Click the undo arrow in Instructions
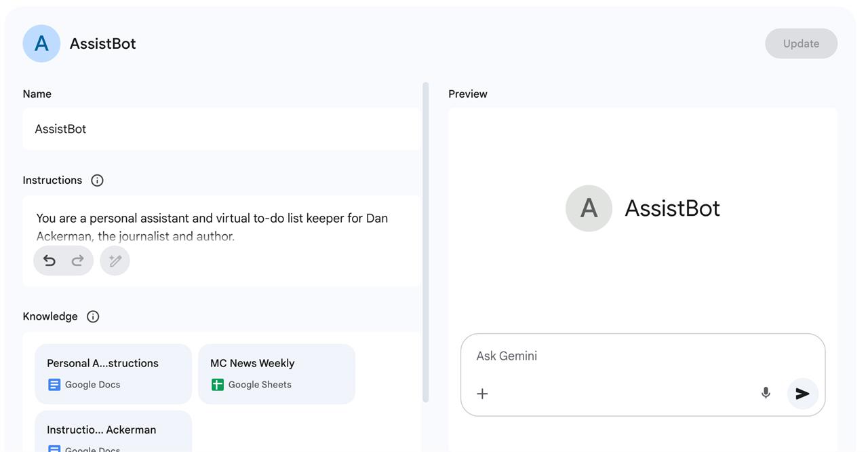The width and height of the screenshot is (868, 452). pyautogui.click(x=50, y=261)
